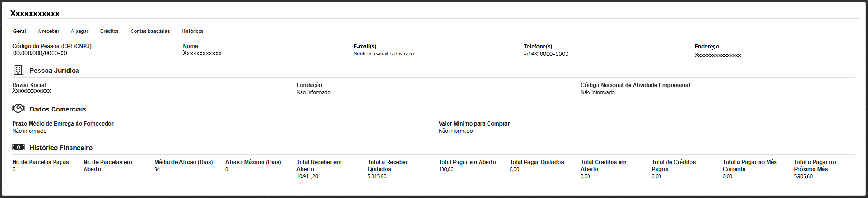
Task: Go to the Créditos tab
Action: click(109, 31)
